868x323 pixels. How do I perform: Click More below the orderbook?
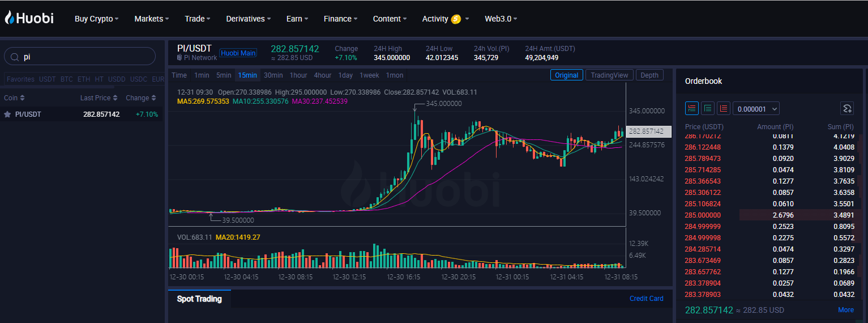point(846,310)
